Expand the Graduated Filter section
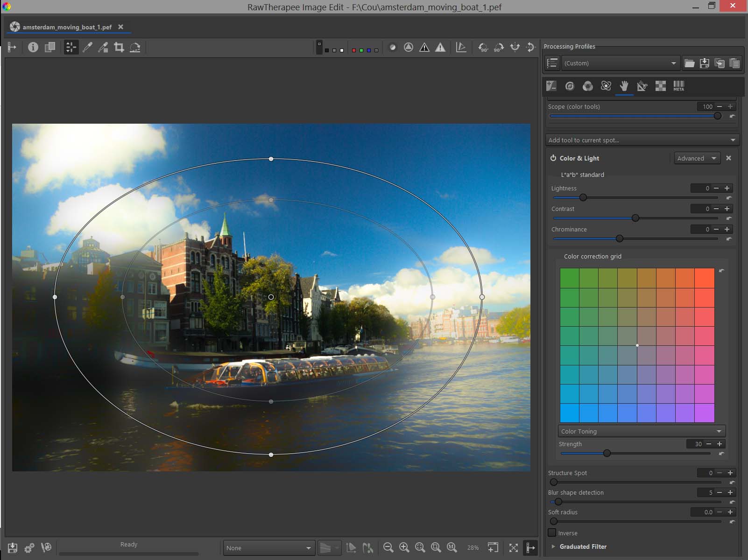The height and width of the screenshot is (560, 748). (x=553, y=546)
